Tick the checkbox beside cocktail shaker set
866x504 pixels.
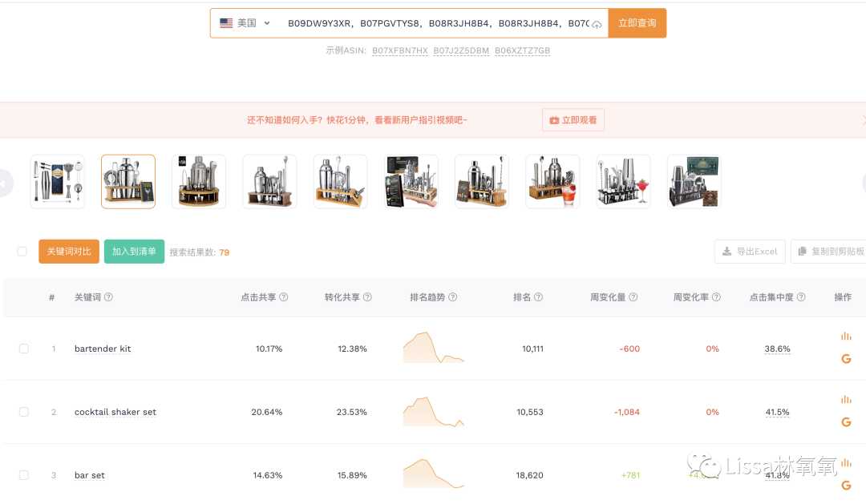coord(23,412)
